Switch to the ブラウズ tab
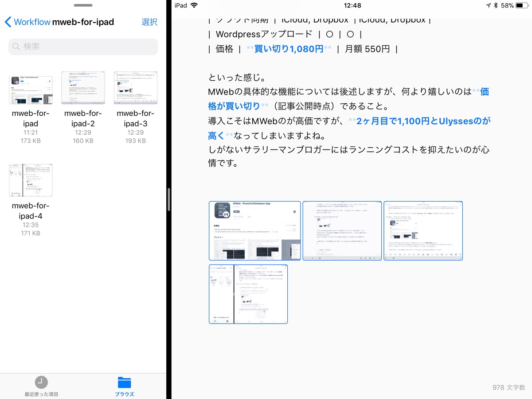Image resolution: width=532 pixels, height=399 pixels. click(x=125, y=386)
